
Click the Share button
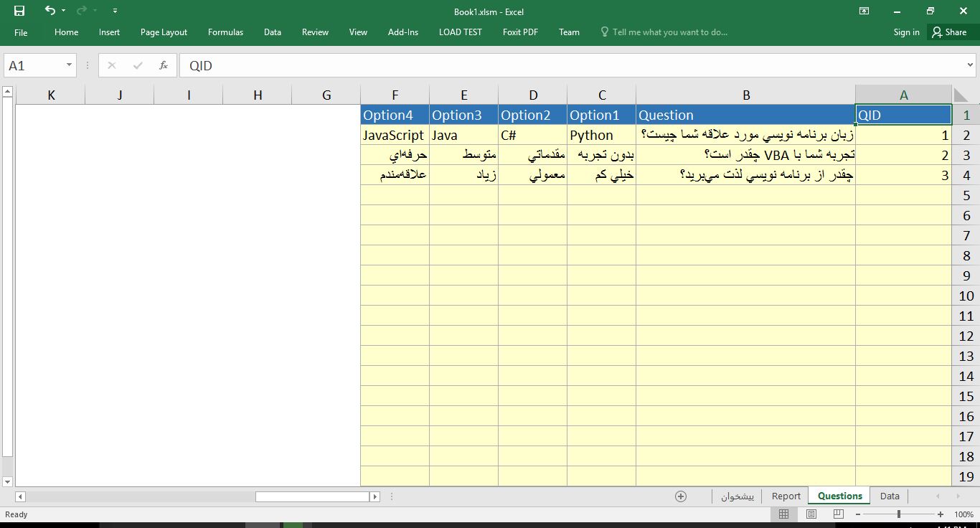[949, 32]
